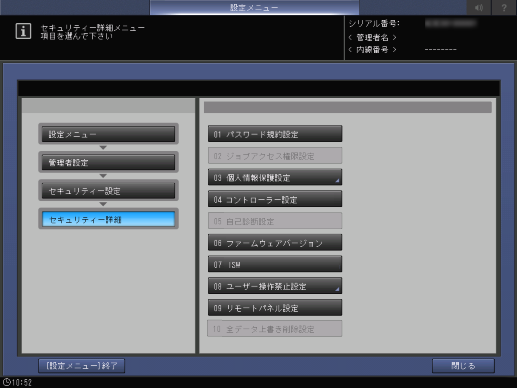517x388 pixels.
Task: Click the シリアル番号 label
Action: tap(374, 24)
